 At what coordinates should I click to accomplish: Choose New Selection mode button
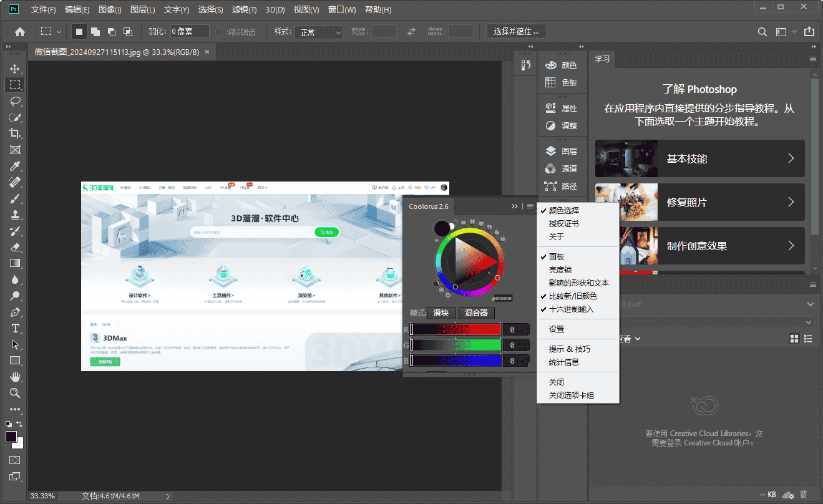tap(79, 31)
